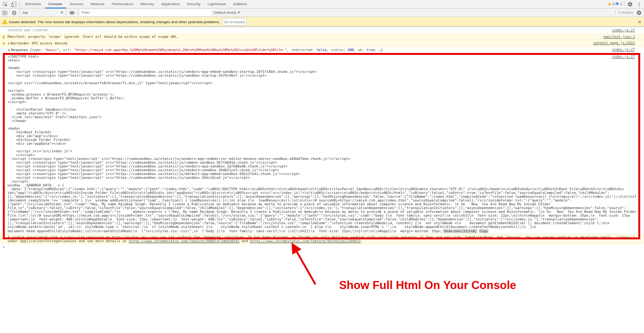Select the inspect element tool
The image size is (644, 333).
point(5,4)
